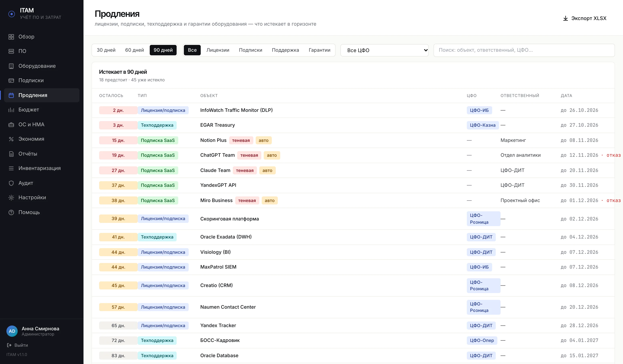This screenshot has width=623, height=364.
Task: Click the Продления calendar icon
Action: pos(11,95)
